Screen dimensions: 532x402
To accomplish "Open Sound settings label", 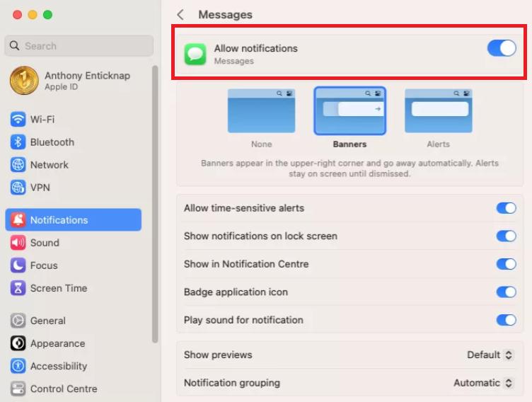I will coord(45,243).
